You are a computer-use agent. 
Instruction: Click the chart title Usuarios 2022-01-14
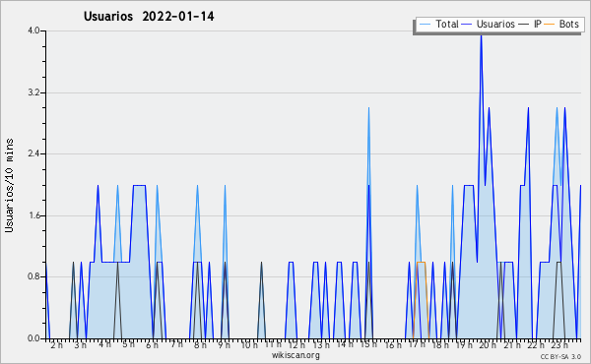pos(149,17)
